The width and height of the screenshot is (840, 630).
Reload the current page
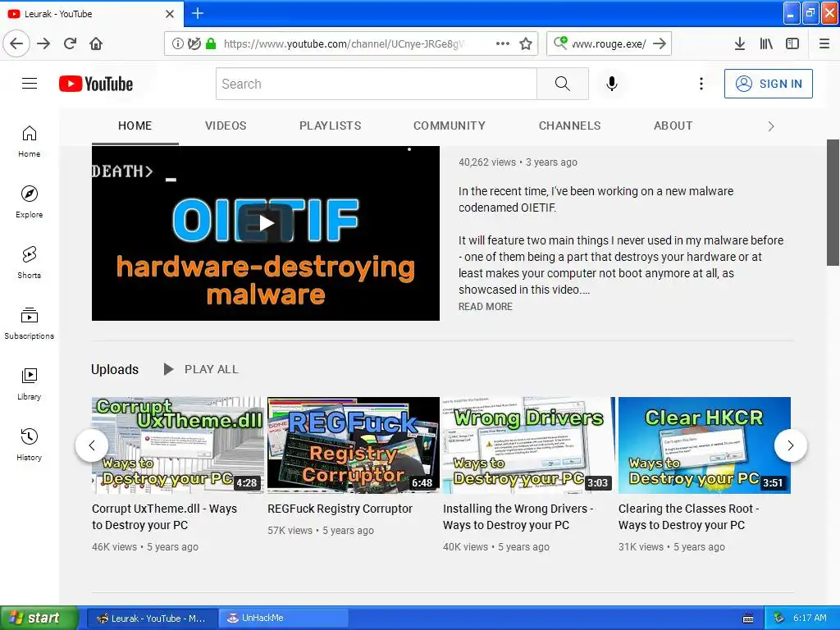click(x=70, y=43)
